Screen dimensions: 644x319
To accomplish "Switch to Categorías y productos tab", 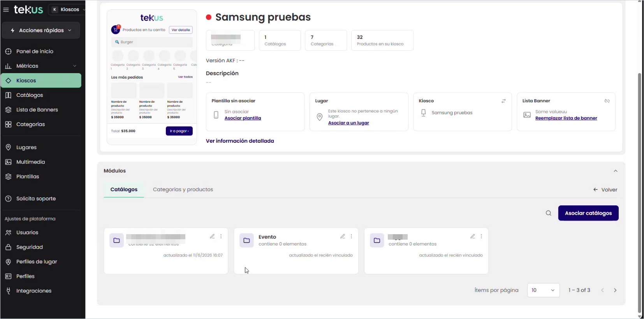I will [x=183, y=189].
